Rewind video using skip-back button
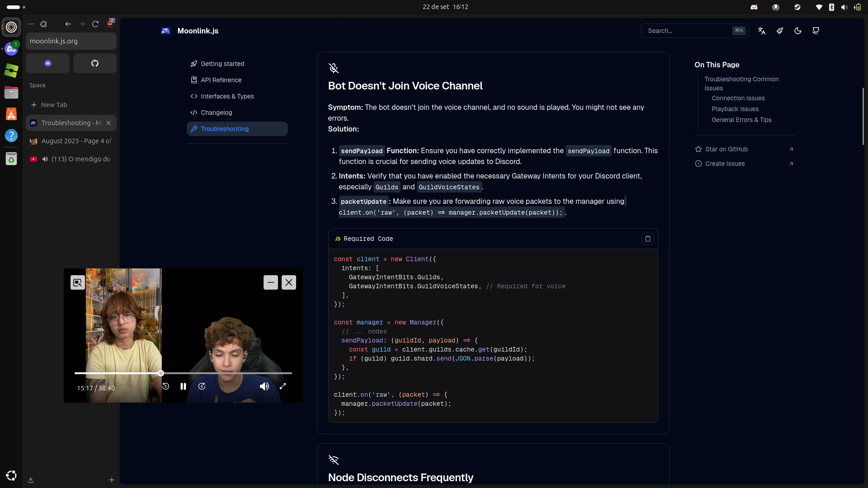Image resolution: width=868 pixels, height=488 pixels. [165, 386]
